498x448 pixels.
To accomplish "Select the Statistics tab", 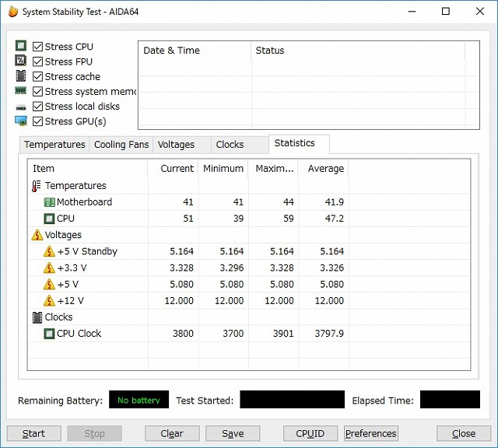I will [299, 144].
